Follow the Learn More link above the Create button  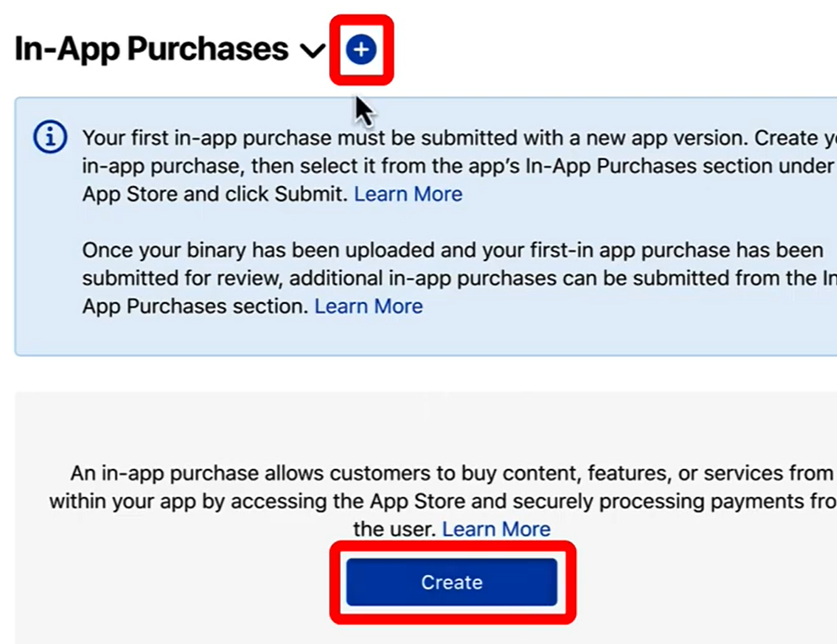tap(497, 529)
